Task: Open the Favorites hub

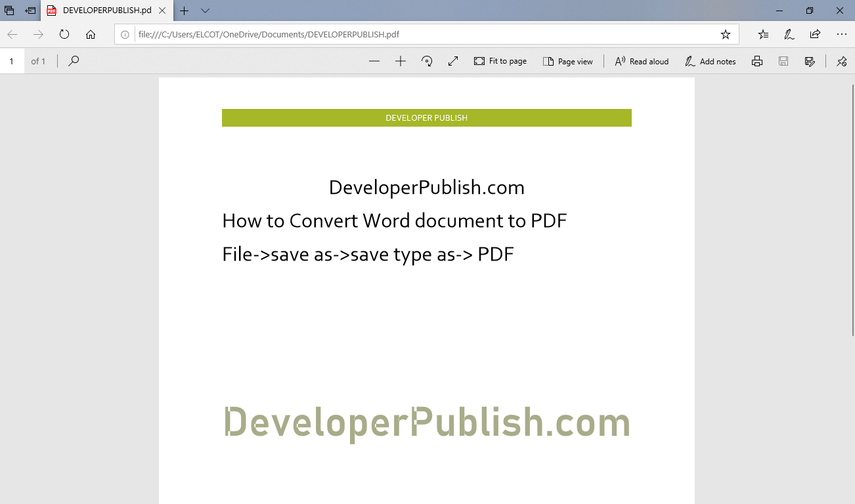Action: point(763,34)
